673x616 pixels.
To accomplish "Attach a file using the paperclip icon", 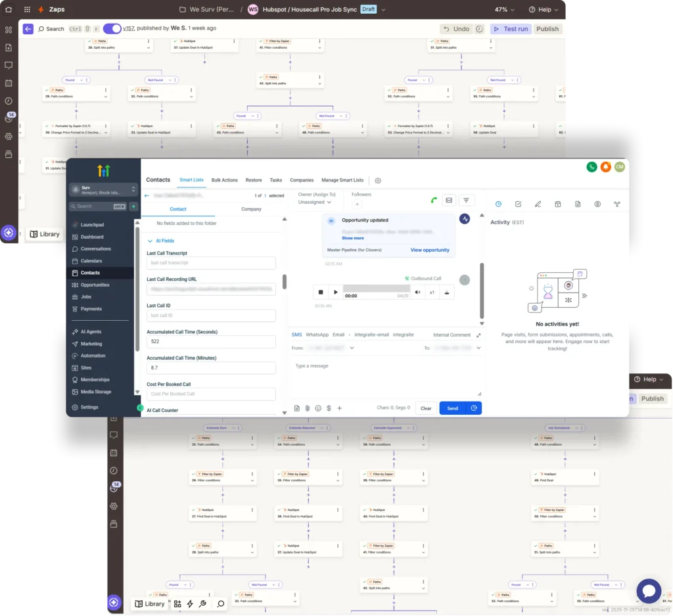I will pos(308,408).
